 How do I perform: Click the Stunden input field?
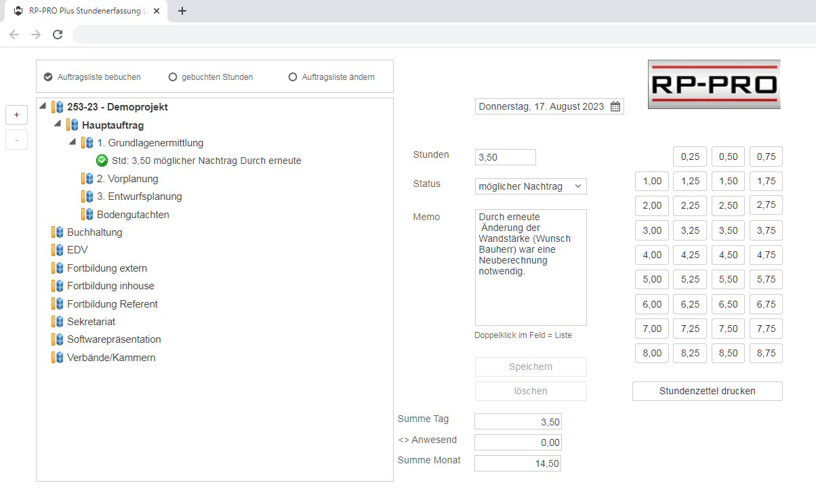coord(505,157)
